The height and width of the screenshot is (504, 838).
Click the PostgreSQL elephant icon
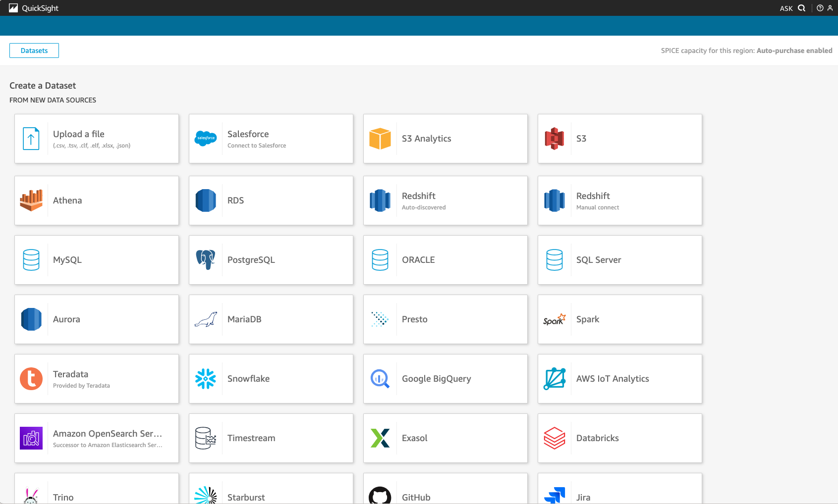pyautogui.click(x=206, y=259)
